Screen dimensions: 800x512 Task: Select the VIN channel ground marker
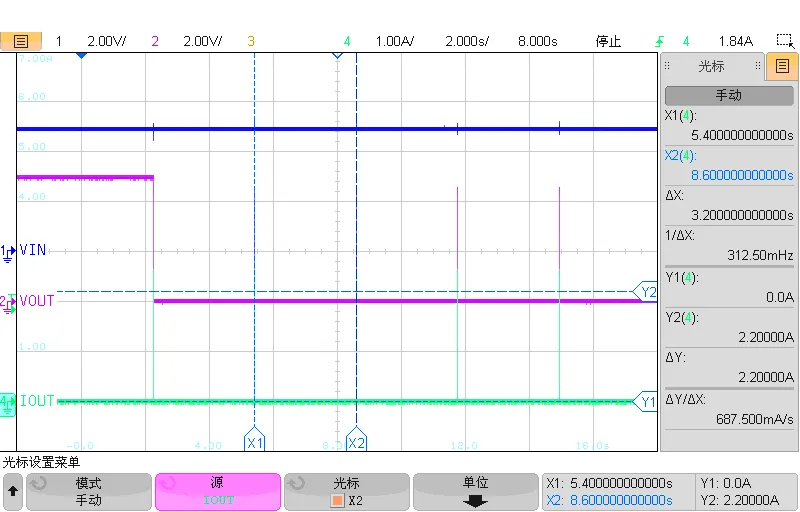click(x=8, y=251)
